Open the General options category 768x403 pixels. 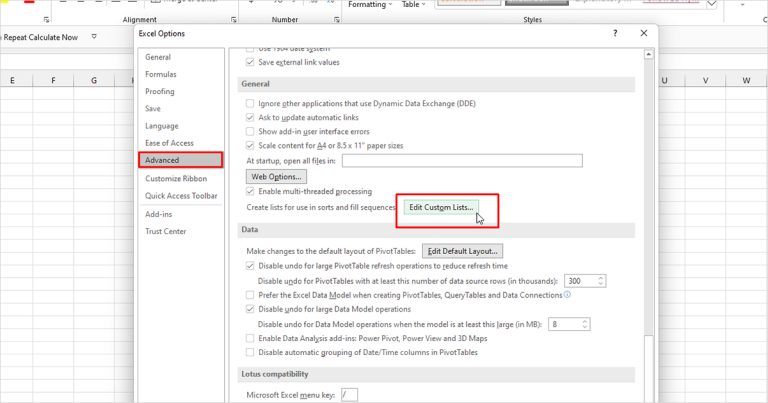pos(158,57)
